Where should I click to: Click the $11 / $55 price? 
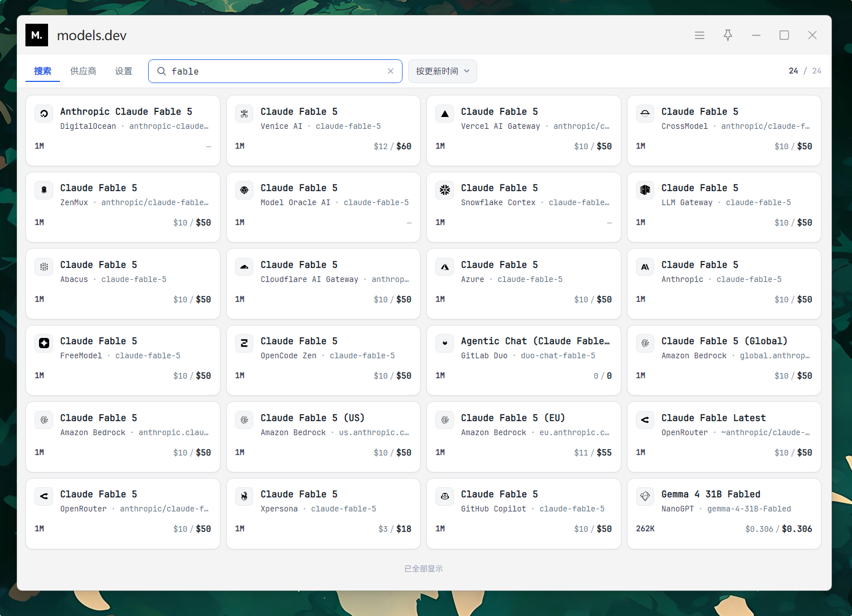[592, 453]
